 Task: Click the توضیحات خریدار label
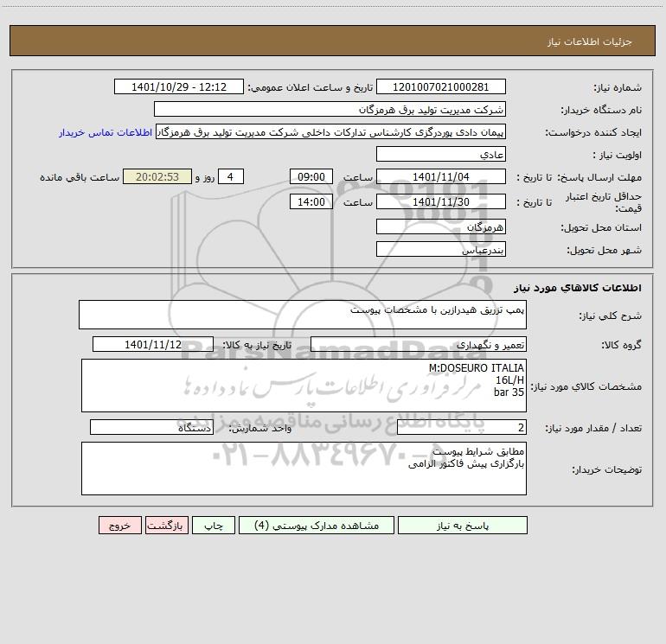click(x=607, y=470)
